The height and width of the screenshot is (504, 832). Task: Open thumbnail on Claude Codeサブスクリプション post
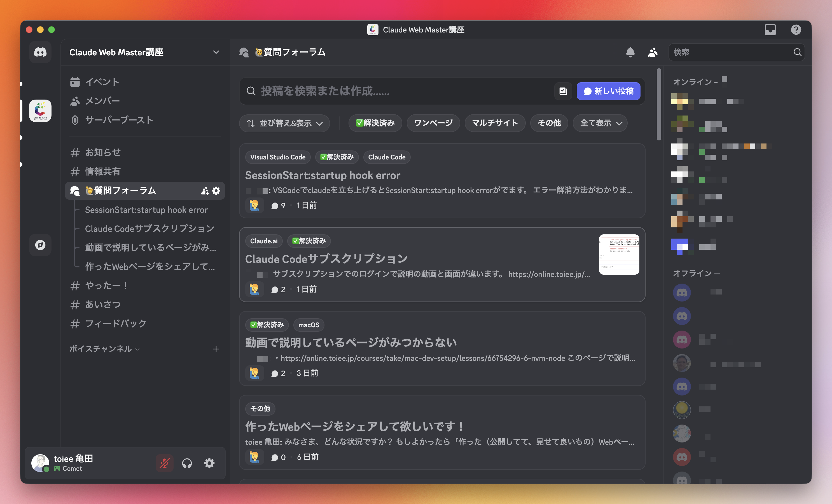click(619, 254)
